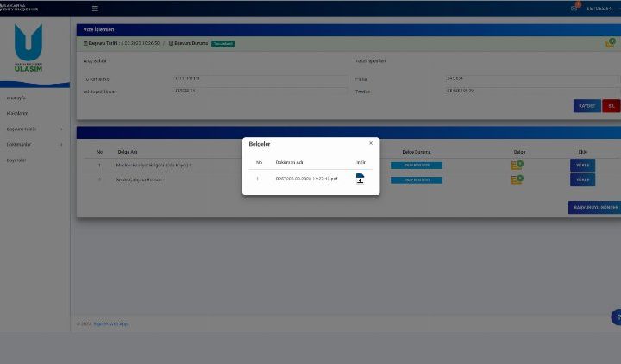Open the user account menu in top right
Image resolution: width=621 pixels, height=364 pixels.
(x=599, y=9)
